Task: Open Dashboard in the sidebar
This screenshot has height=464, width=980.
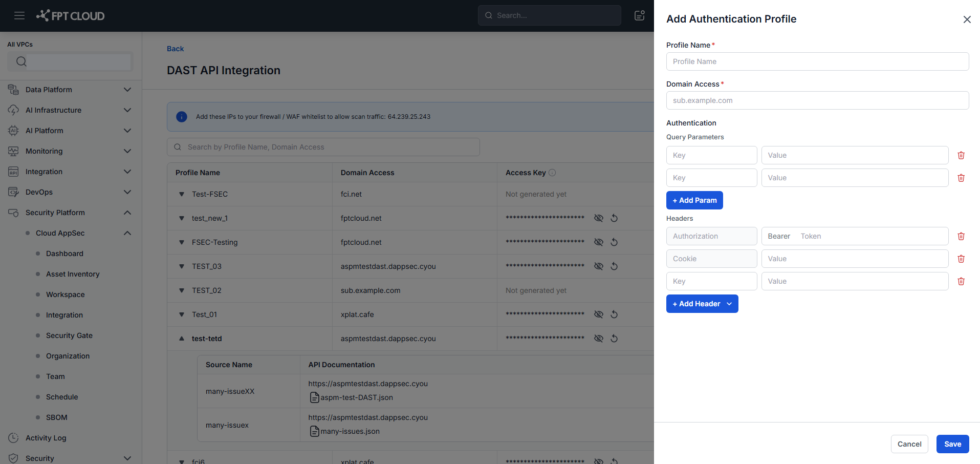Action: point(64,254)
